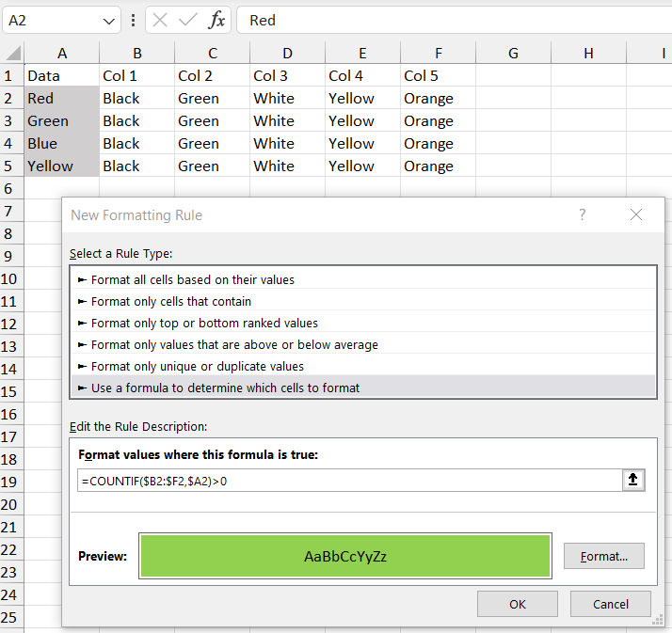
Task: Close the New Formatting Rule dialog
Action: [636, 214]
